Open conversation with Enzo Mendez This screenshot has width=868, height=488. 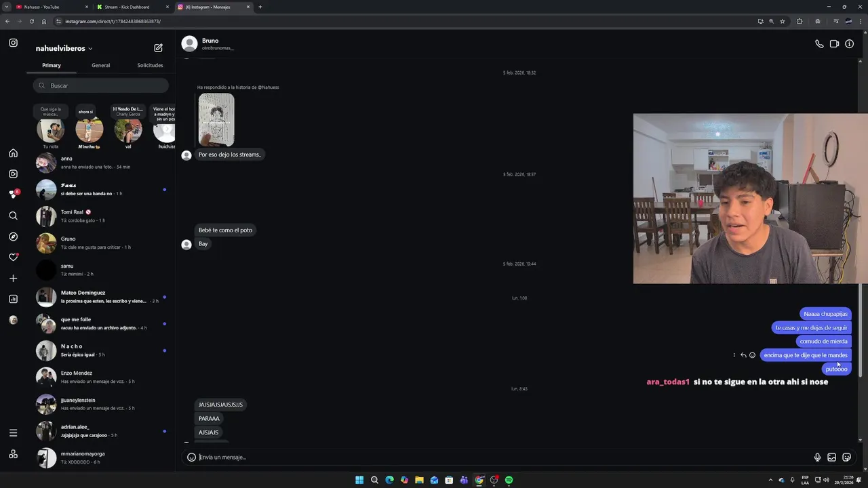[x=101, y=377]
